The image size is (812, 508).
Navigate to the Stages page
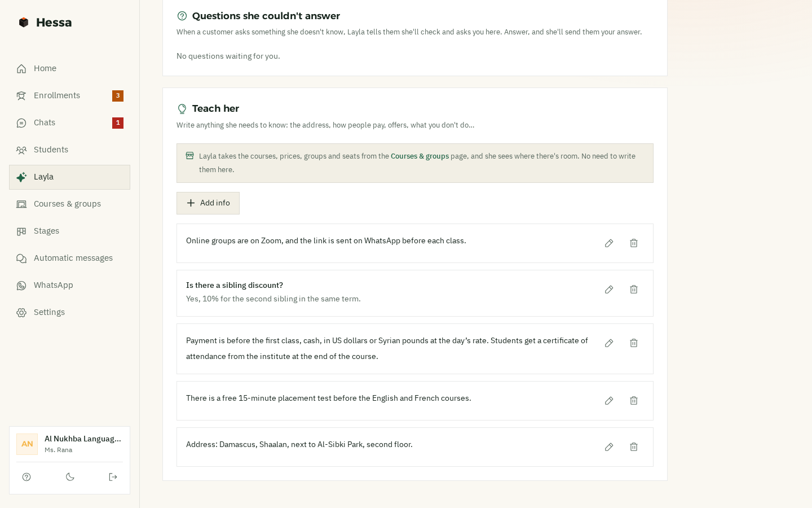click(69, 231)
